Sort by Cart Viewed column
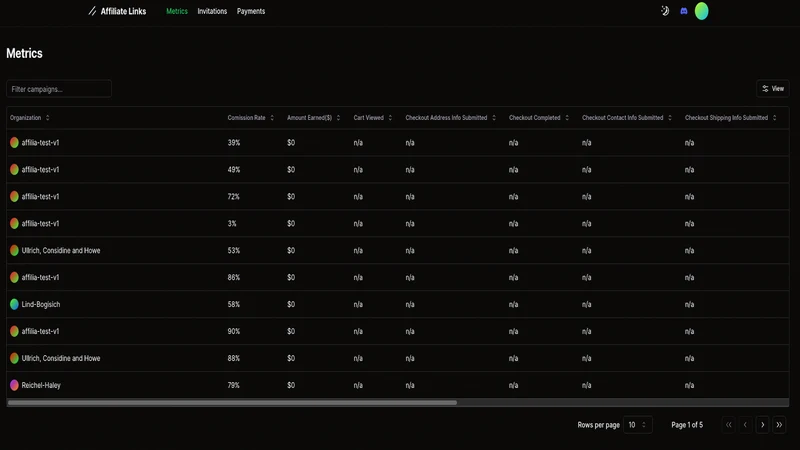This screenshot has width=800, height=450. coord(373,118)
